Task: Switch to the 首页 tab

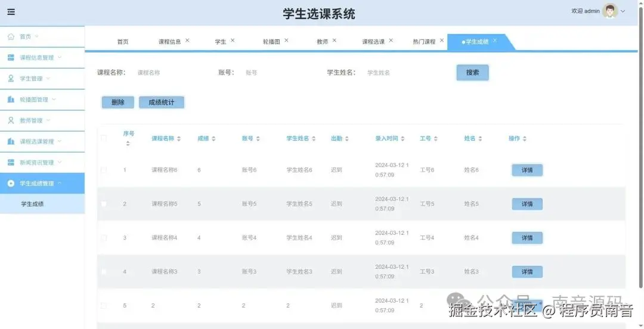Action: 123,42
